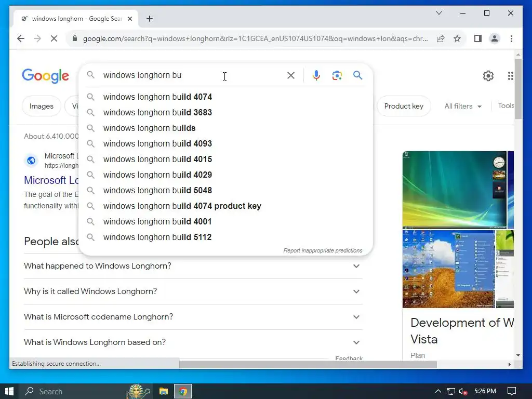The image size is (532, 399).
Task: Open the notification center icon
Action: (511, 391)
